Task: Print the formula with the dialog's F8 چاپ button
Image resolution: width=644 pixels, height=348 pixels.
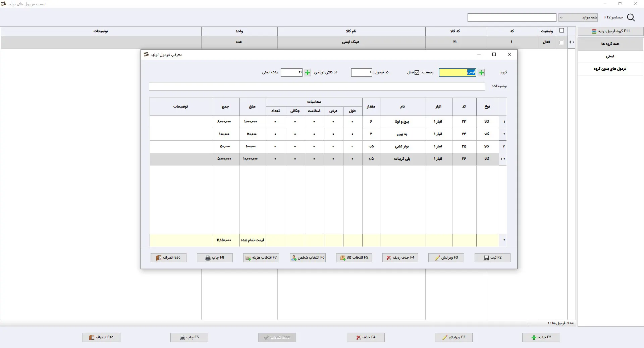Action: coord(215,258)
